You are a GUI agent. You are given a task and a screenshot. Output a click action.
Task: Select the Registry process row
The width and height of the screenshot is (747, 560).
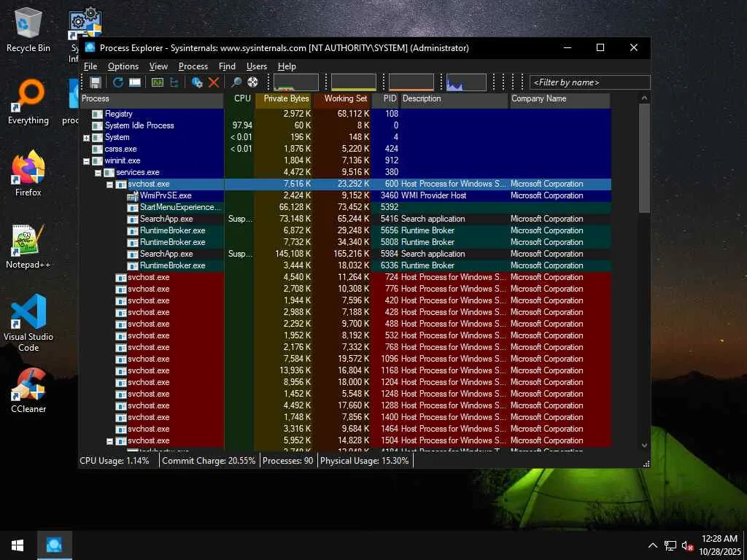tap(345, 114)
